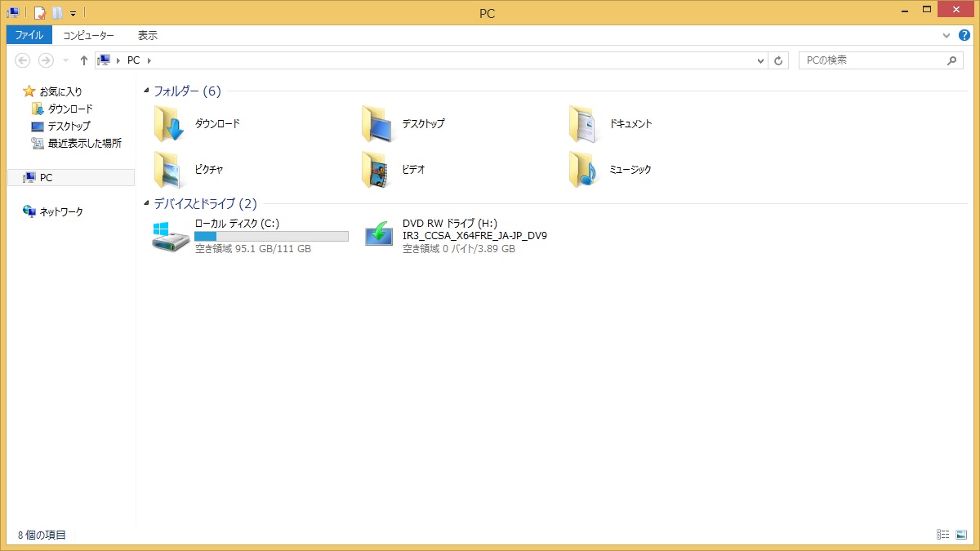Click the C: drive capacity bar
This screenshot has height=551, width=980.
click(271, 236)
